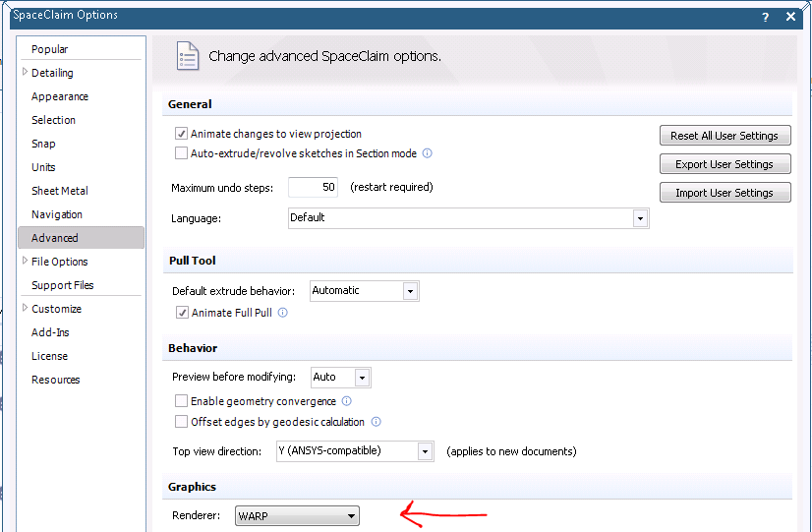
Task: Click Reset All User Settings button
Action: pos(725,136)
